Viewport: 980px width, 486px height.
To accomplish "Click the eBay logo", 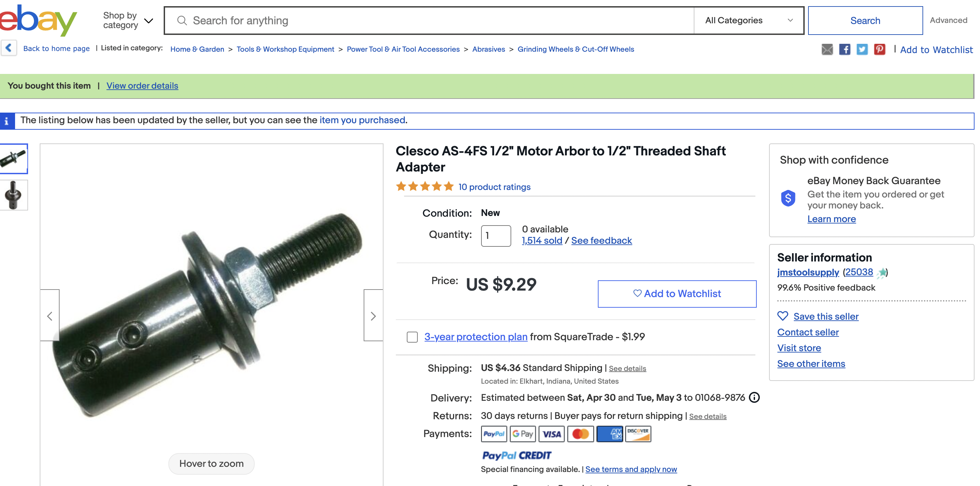I will (x=38, y=21).
